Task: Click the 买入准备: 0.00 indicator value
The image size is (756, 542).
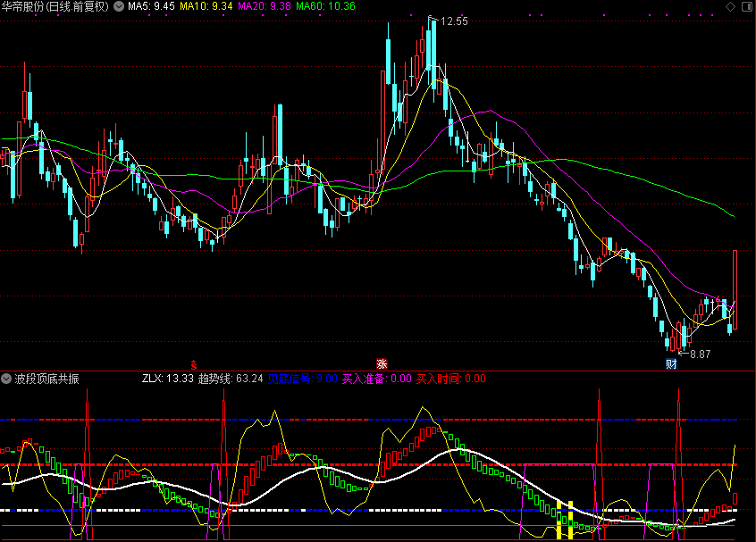Action: (376, 379)
